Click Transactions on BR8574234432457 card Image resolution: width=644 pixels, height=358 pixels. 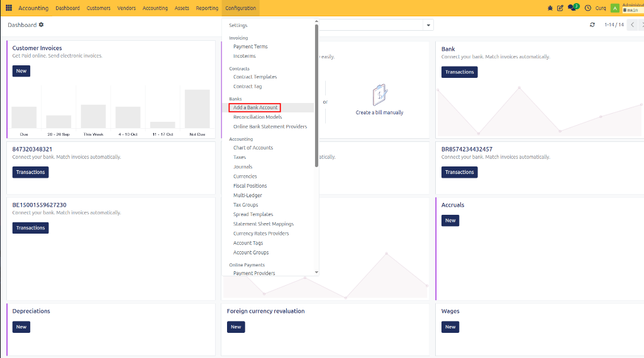click(x=459, y=172)
